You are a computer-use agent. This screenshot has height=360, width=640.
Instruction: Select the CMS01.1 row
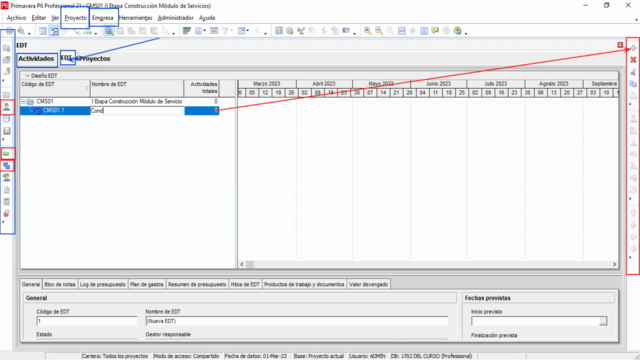click(120, 111)
